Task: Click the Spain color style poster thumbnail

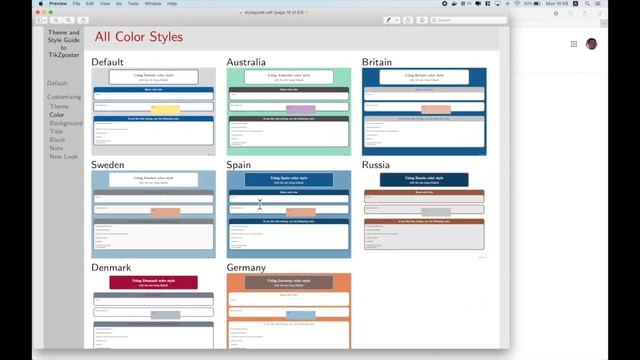Action: point(289,214)
